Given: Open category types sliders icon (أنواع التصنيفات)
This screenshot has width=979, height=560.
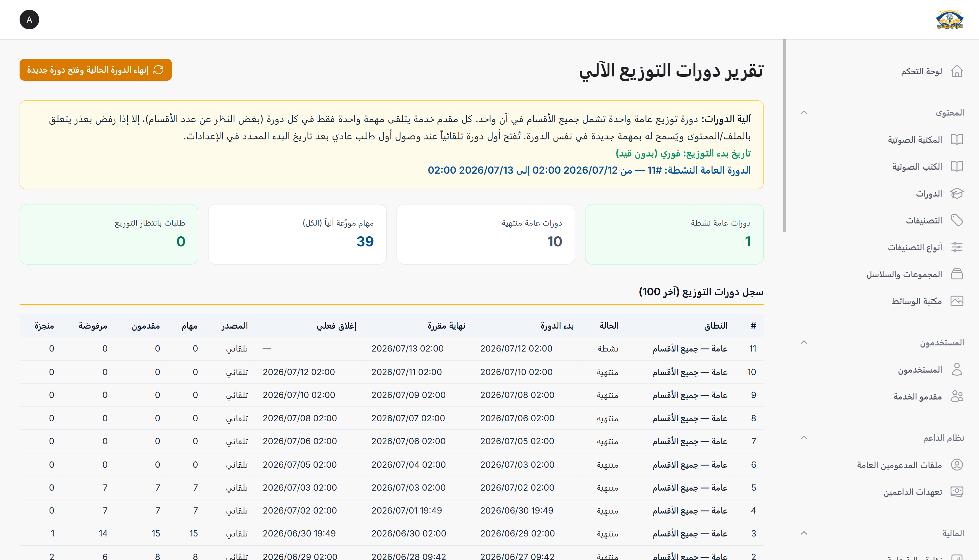Looking at the screenshot, I should click(x=957, y=247).
